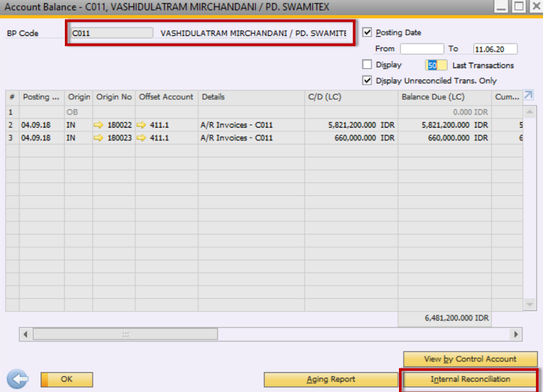Focus the BP Code field C011

pos(111,33)
